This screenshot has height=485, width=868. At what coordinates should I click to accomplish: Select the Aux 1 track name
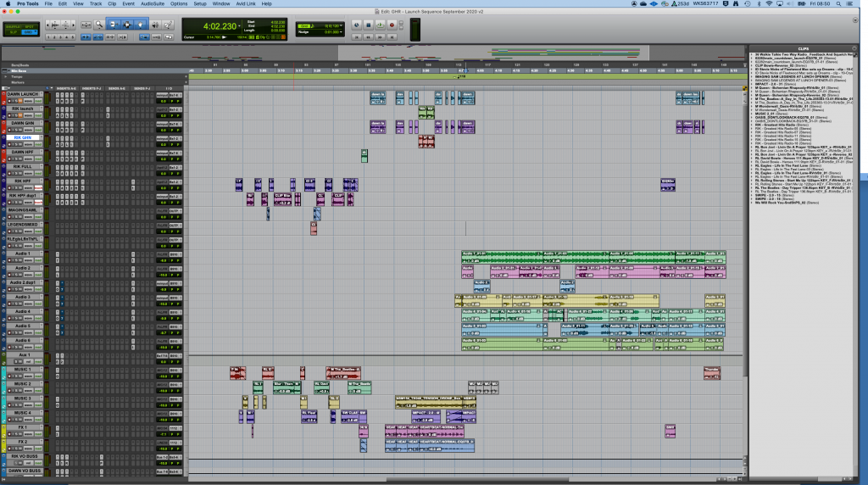click(23, 355)
